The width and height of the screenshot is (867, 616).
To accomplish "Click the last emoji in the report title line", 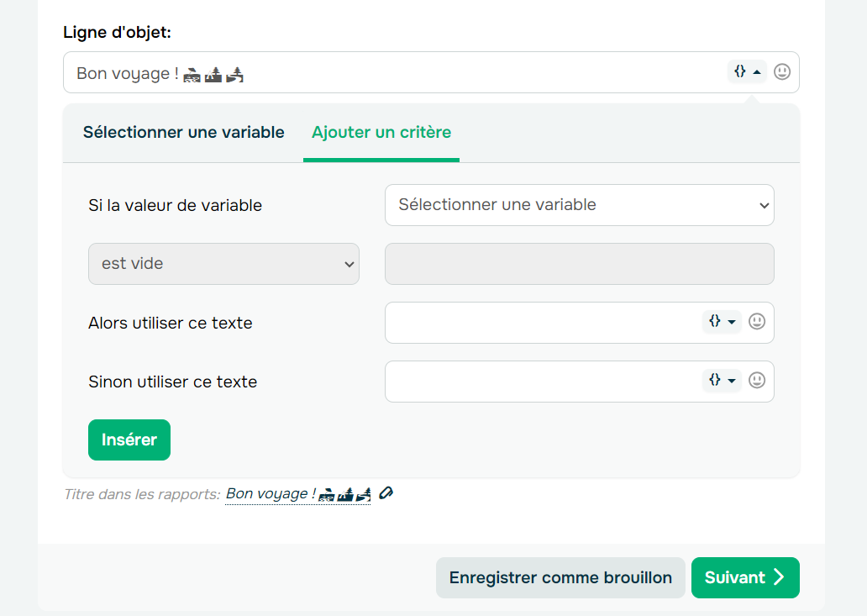I will [364, 494].
